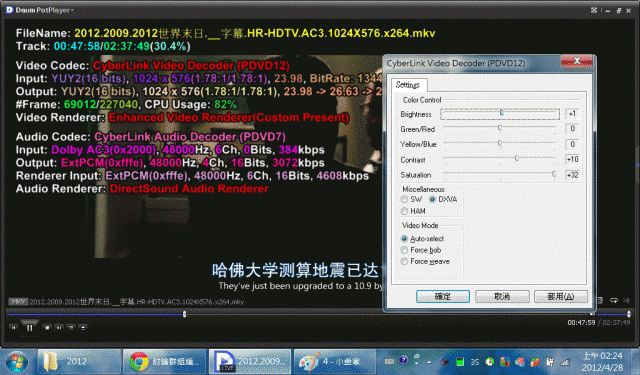640x375 pixels.
Task: Open the Windows Start menu
Action: click(x=17, y=362)
